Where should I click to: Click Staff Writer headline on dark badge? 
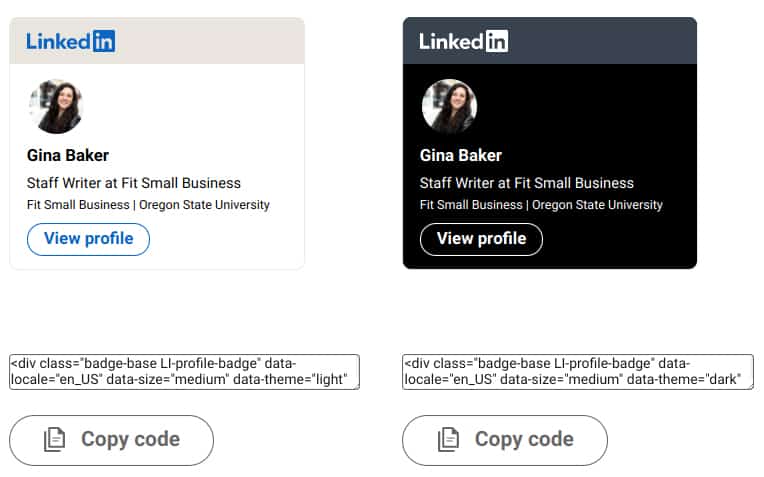coord(527,183)
